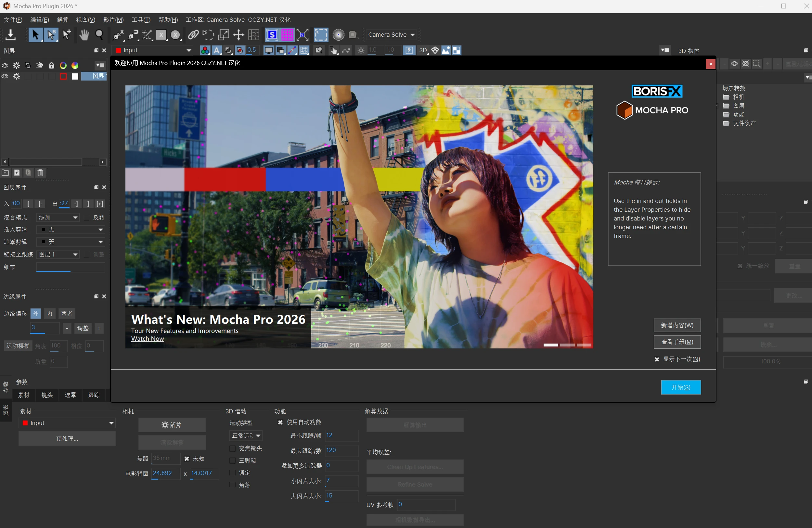812x528 pixels.
Task: Select the Pan (hand) tool
Action: coord(84,35)
